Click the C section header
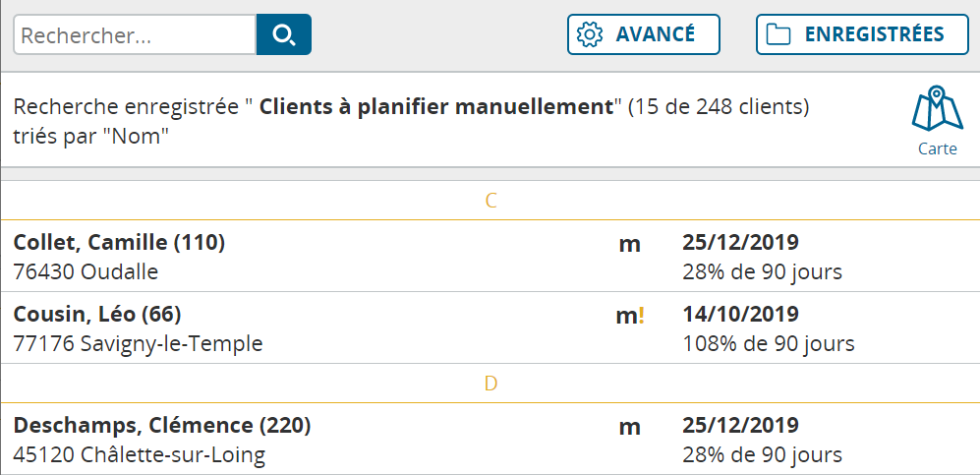The height and width of the screenshot is (475, 980). pyautogui.click(x=490, y=201)
